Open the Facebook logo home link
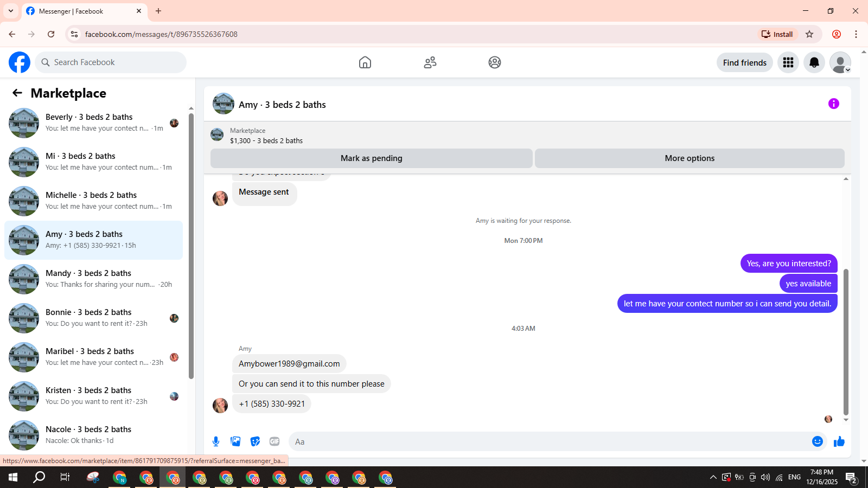 (20, 62)
